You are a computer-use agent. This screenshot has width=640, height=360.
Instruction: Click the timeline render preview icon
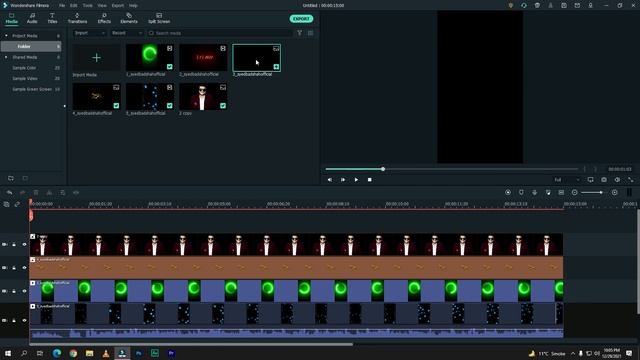tap(508, 193)
